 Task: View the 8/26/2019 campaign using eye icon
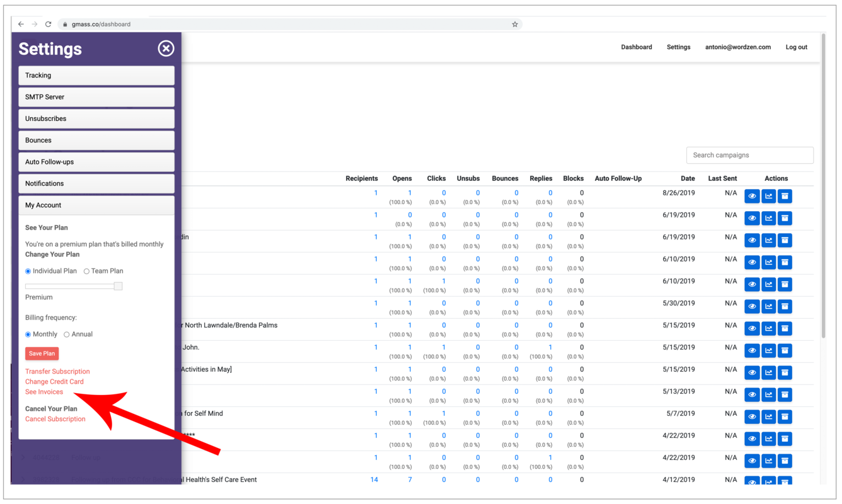click(x=752, y=197)
